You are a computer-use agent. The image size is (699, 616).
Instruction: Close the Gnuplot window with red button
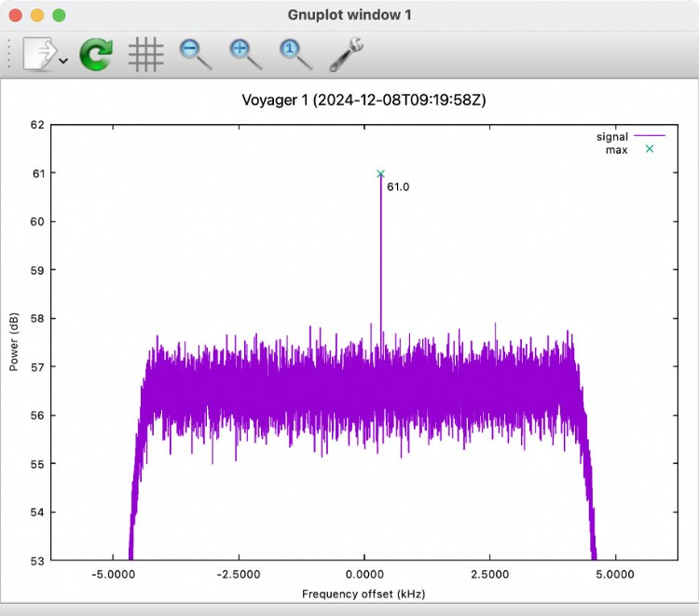(x=16, y=15)
